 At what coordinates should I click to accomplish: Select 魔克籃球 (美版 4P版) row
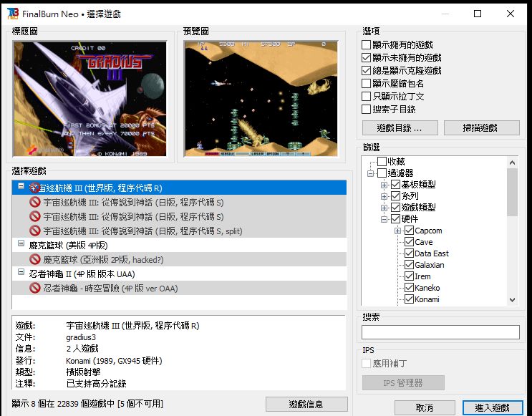tap(179, 245)
